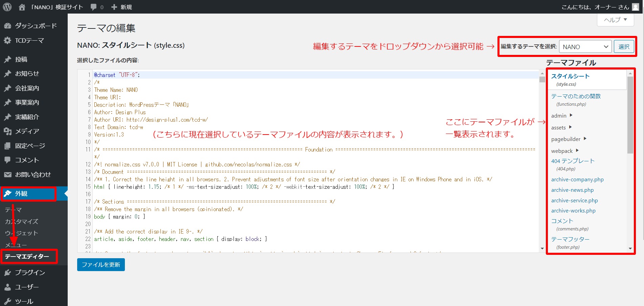Click into code line 1 @charset "UTF-8"
Screen dimensions: 644x306
point(117,75)
